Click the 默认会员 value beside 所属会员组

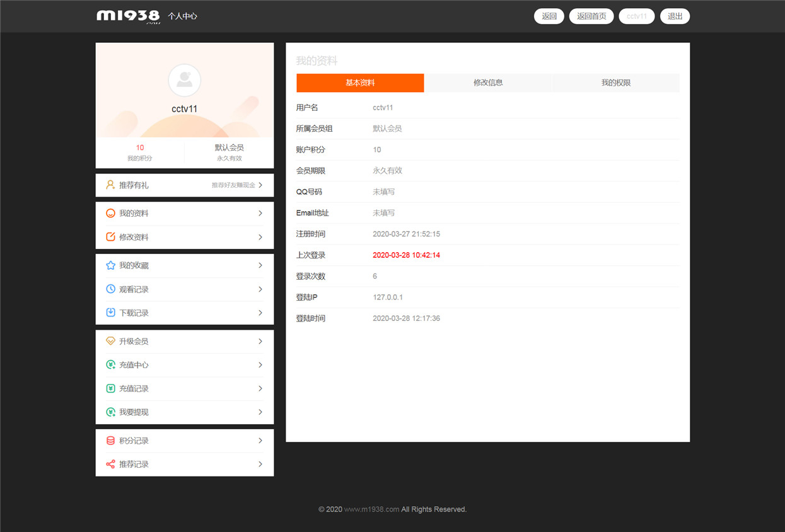point(388,129)
